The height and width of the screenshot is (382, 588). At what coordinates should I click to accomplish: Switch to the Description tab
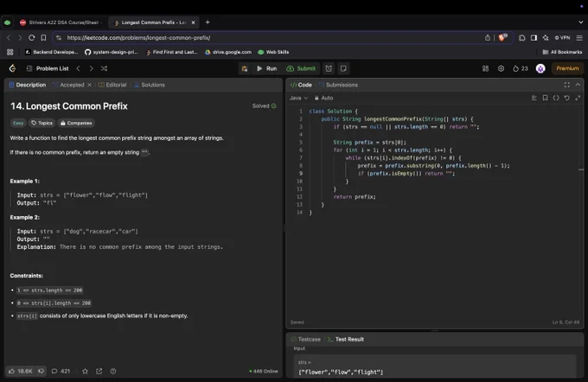[28, 85]
